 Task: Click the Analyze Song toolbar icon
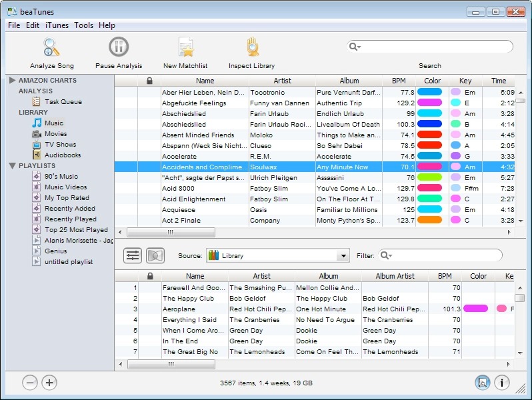pos(52,47)
